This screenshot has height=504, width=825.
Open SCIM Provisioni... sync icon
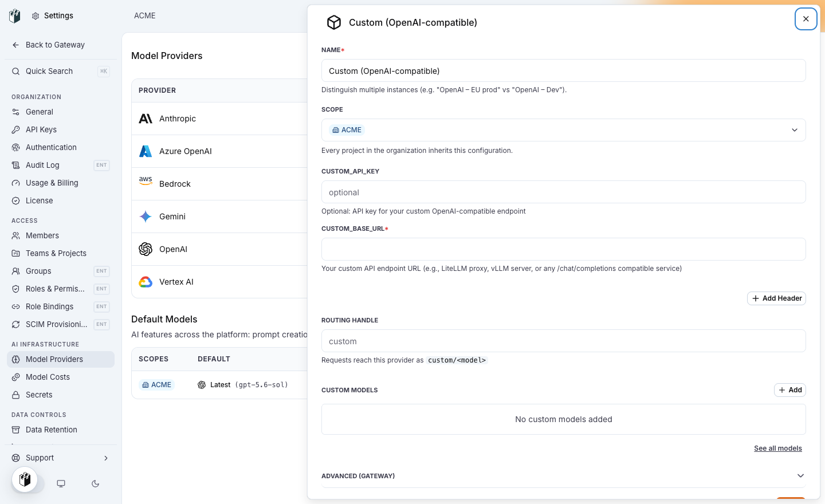(x=16, y=325)
